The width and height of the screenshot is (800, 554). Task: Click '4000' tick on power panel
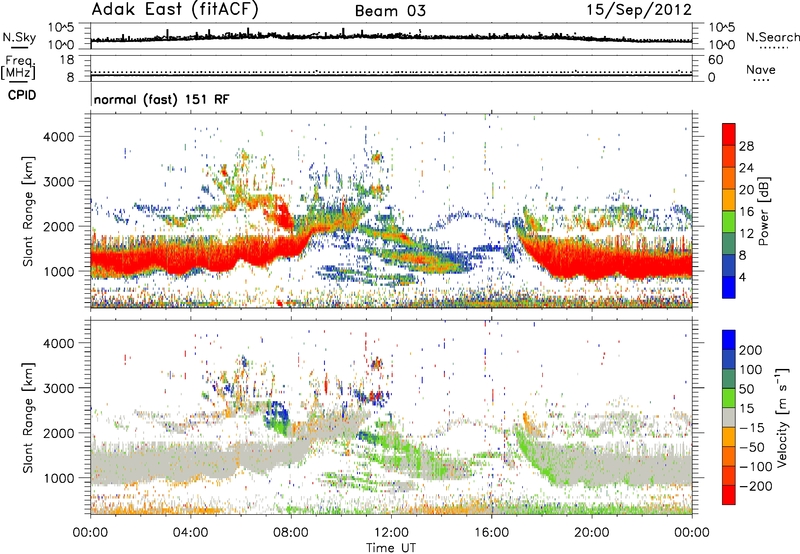[x=59, y=137]
